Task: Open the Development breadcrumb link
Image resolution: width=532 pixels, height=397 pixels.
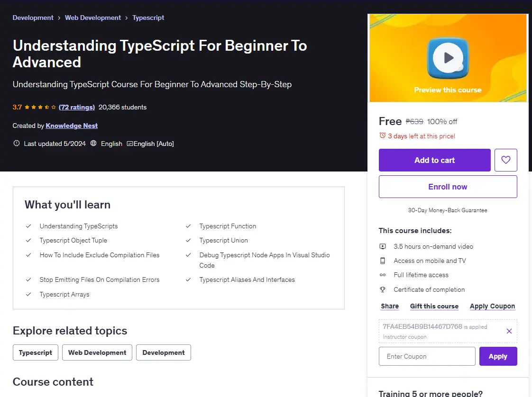Action: [33, 18]
